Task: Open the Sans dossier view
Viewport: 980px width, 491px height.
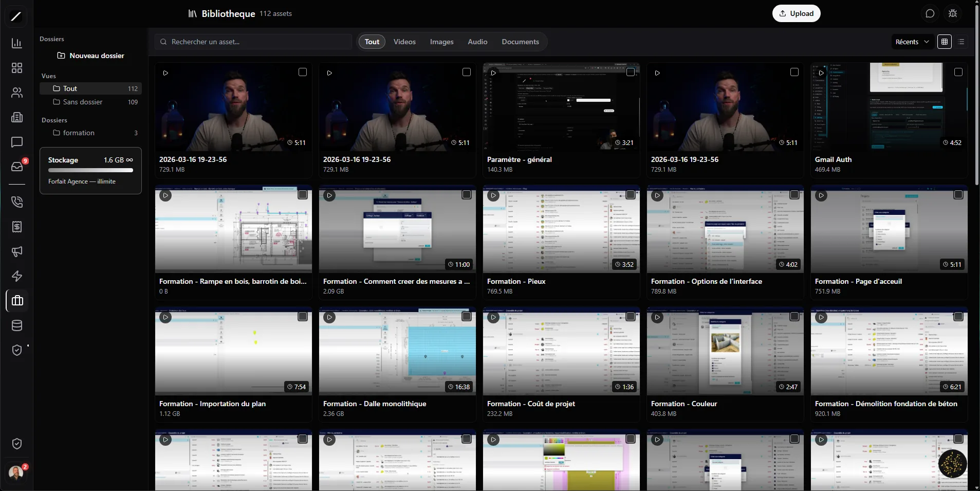Action: point(90,102)
